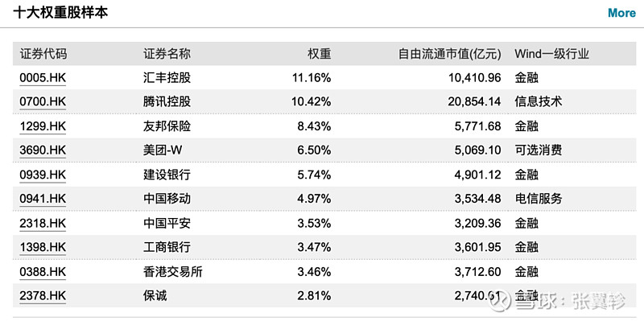Open stock code 0388.HK
Image resolution: width=644 pixels, height=321 pixels.
(x=43, y=272)
